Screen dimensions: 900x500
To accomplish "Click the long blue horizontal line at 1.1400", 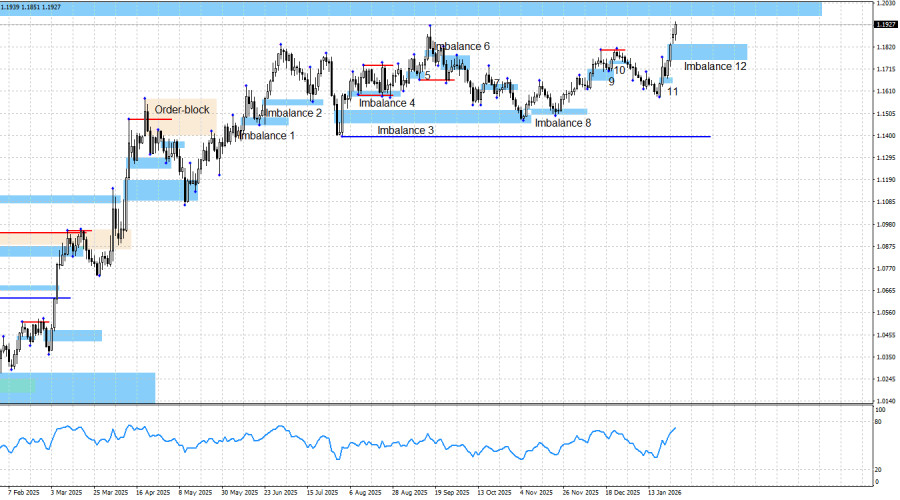I will [526, 137].
